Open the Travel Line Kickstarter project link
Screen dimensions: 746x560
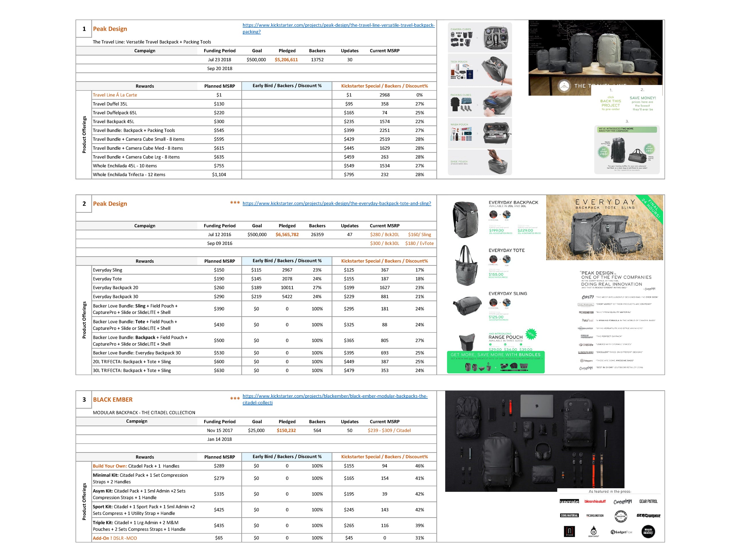338,25
